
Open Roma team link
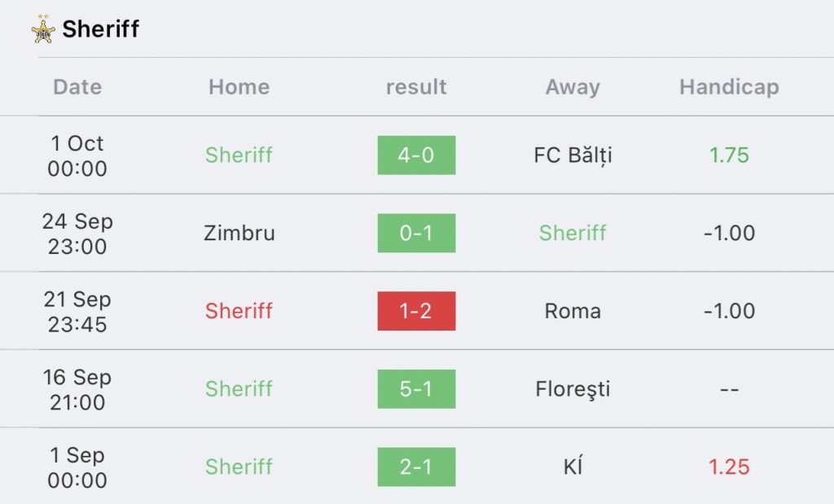573,311
